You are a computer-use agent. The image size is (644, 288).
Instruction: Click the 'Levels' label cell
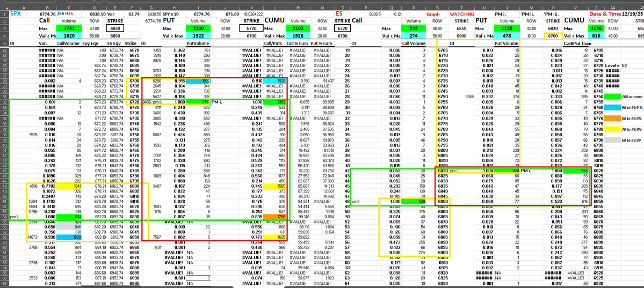tap(613, 65)
